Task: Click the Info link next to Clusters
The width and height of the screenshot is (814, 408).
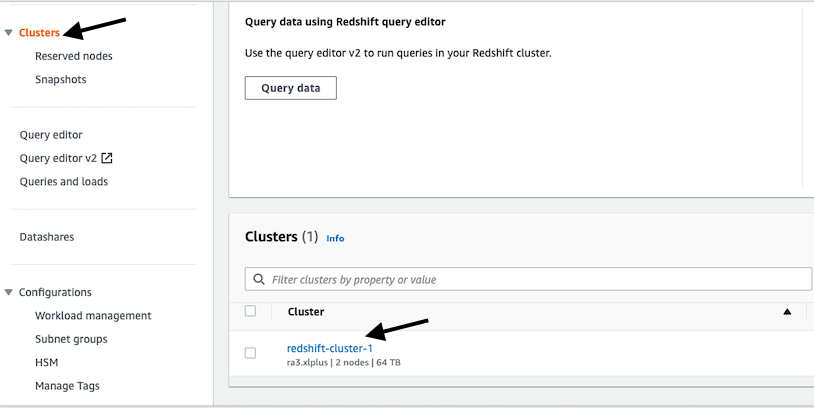Action: (x=335, y=239)
